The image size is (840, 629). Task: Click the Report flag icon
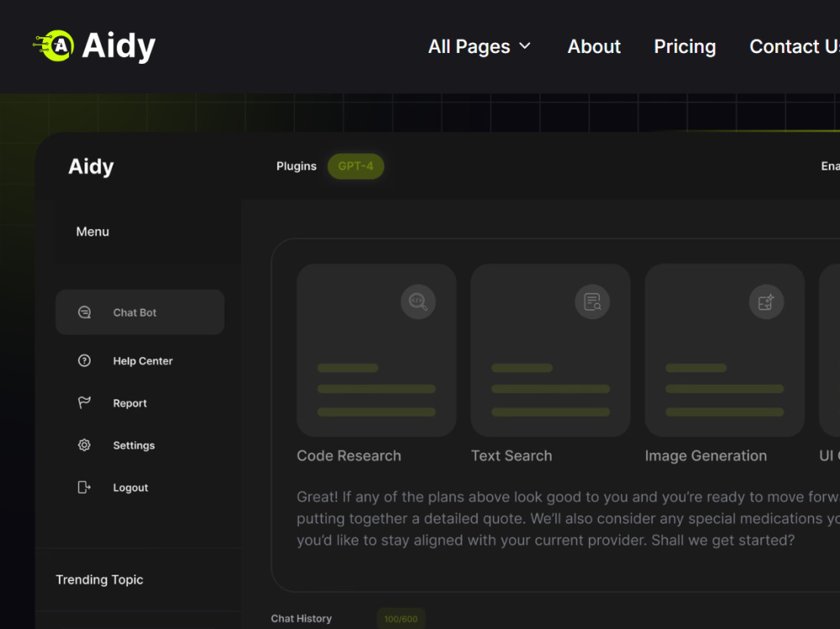click(84, 402)
